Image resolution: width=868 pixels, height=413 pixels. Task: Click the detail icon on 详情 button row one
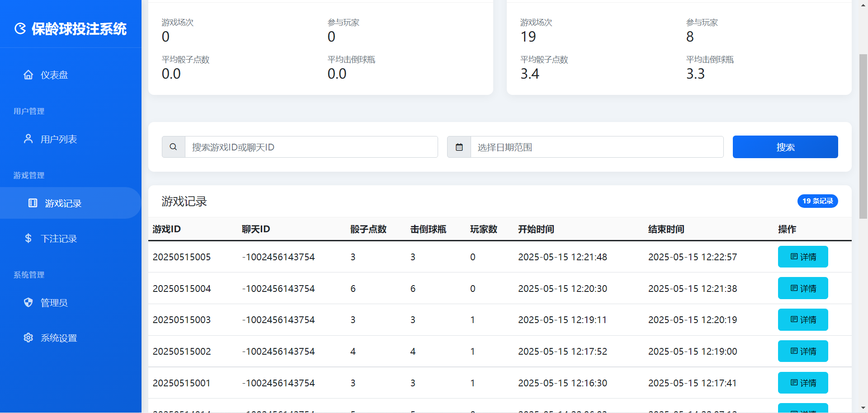coord(794,257)
